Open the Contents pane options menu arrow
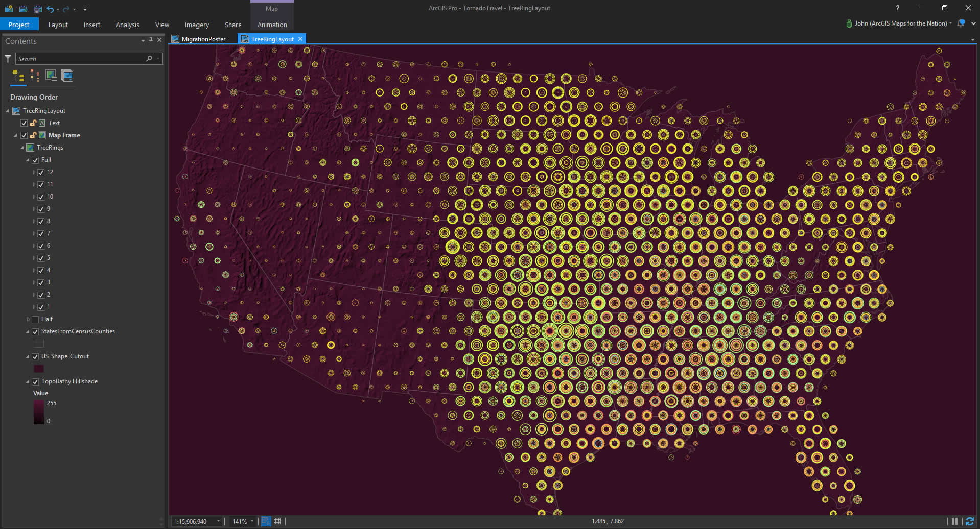The image size is (980, 529). coord(143,40)
